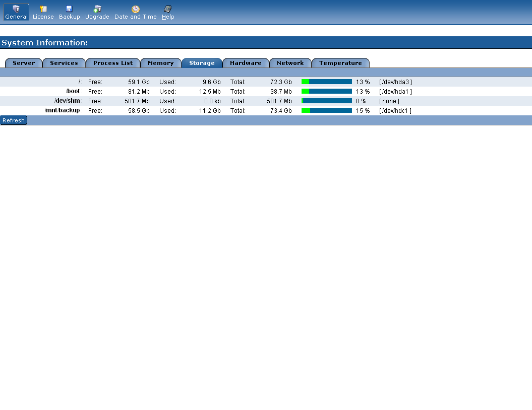This screenshot has height=410, width=532.
Task: Click the 12.5 Mb used value
Action: click(x=210, y=92)
